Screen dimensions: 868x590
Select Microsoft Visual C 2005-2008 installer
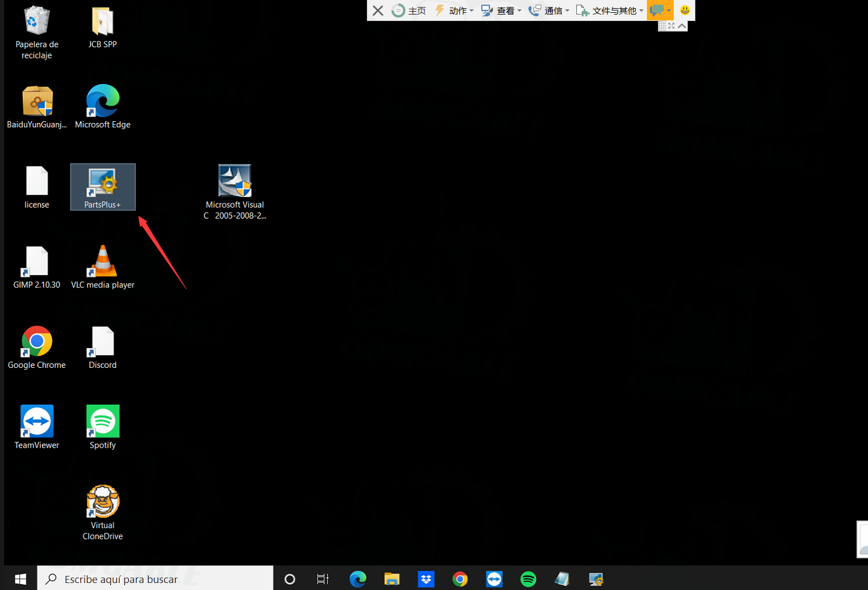[235, 192]
